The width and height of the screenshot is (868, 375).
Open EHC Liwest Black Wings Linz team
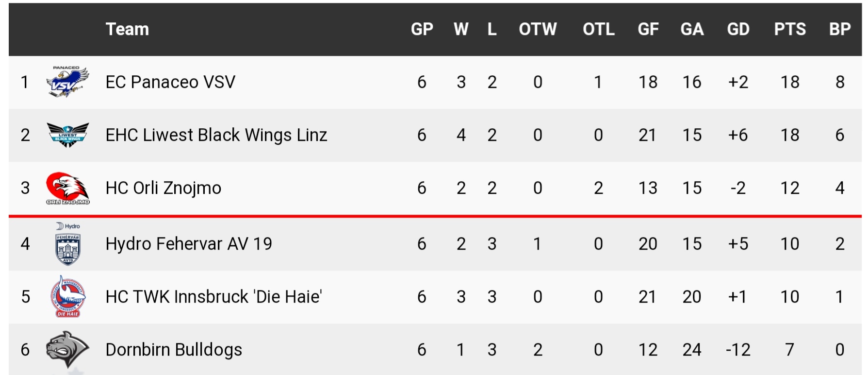(216, 135)
